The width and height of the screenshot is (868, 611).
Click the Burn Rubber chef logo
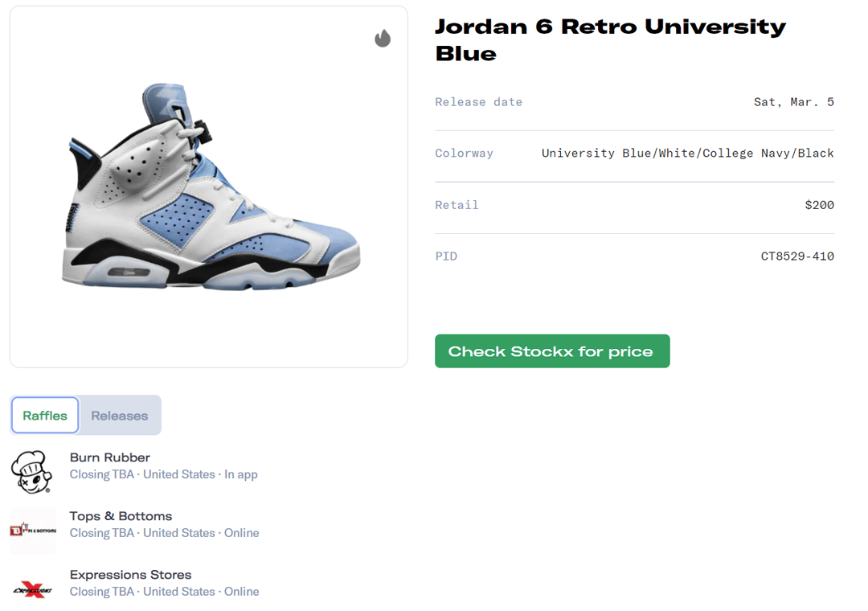(x=31, y=471)
